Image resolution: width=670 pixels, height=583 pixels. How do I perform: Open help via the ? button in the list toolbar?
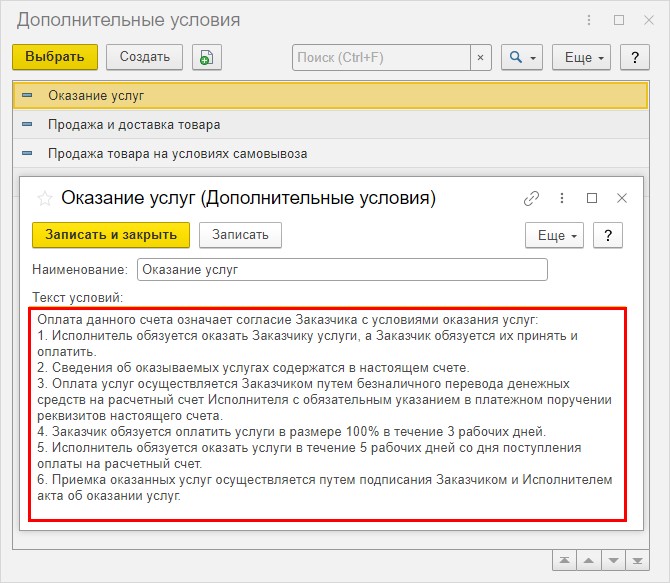635,57
